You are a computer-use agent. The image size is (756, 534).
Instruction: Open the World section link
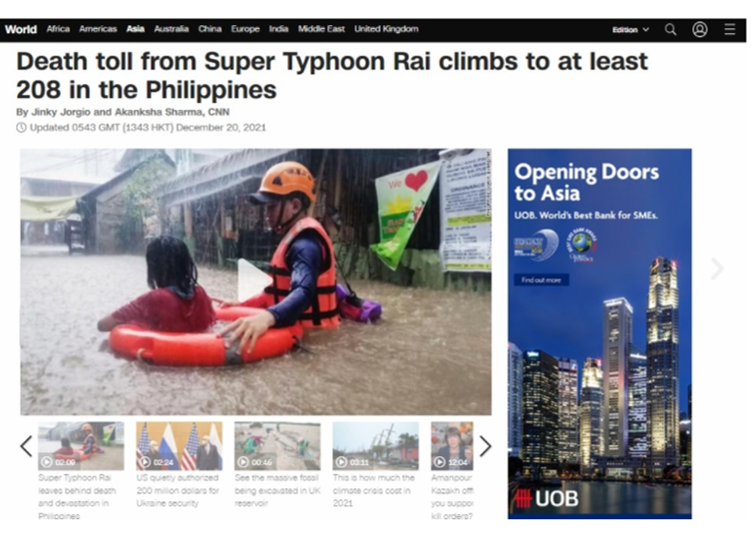coord(21,29)
